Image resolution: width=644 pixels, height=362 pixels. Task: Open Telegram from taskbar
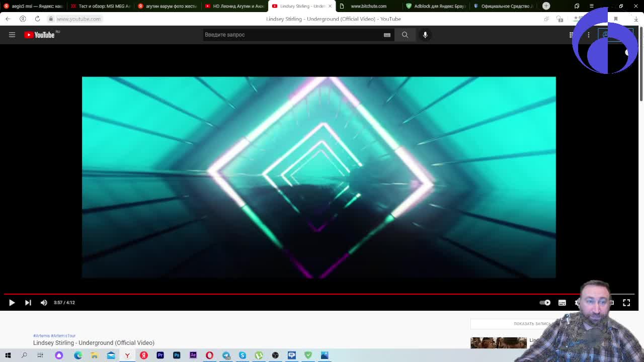tap(226, 355)
